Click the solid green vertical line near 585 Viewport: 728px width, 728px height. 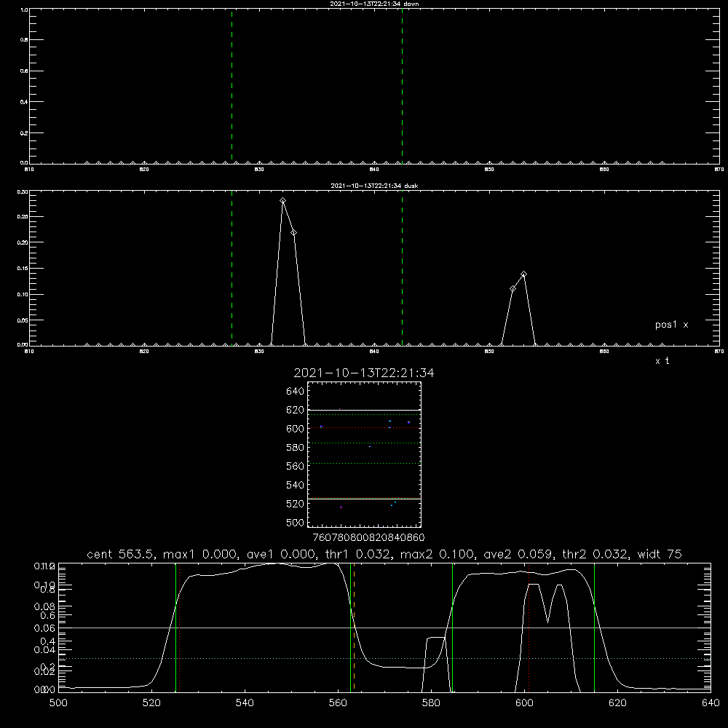[452, 627]
